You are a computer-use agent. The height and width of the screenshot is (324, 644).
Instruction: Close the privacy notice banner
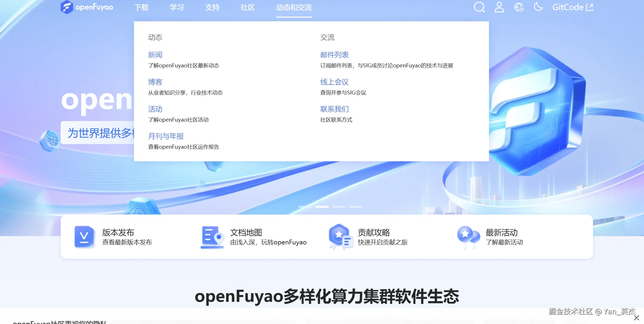(x=637, y=318)
